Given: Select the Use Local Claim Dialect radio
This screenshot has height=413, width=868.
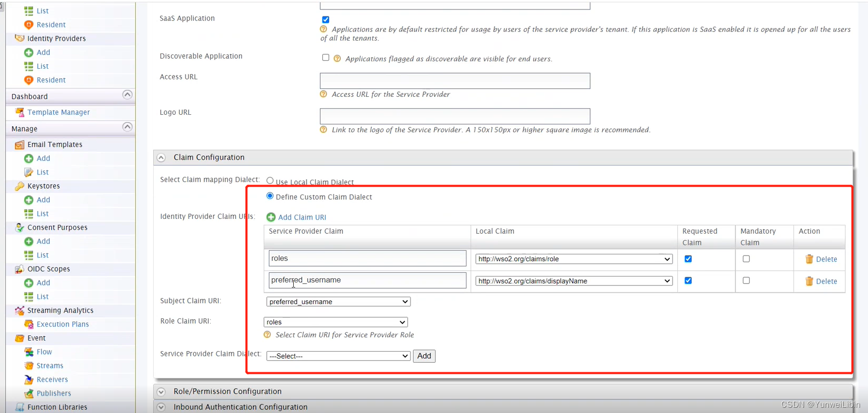Looking at the screenshot, I should pos(270,180).
